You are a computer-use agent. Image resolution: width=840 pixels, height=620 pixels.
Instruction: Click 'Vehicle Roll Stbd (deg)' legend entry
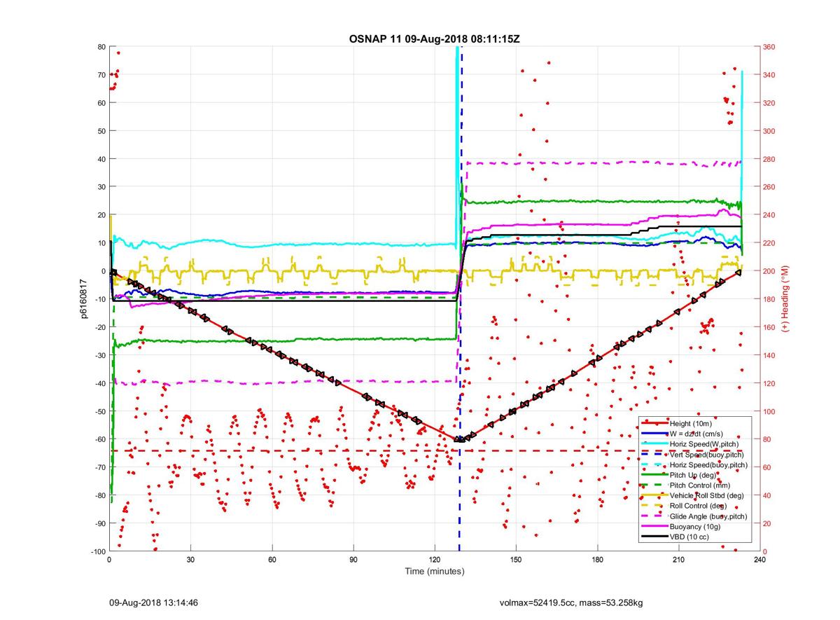pos(707,496)
